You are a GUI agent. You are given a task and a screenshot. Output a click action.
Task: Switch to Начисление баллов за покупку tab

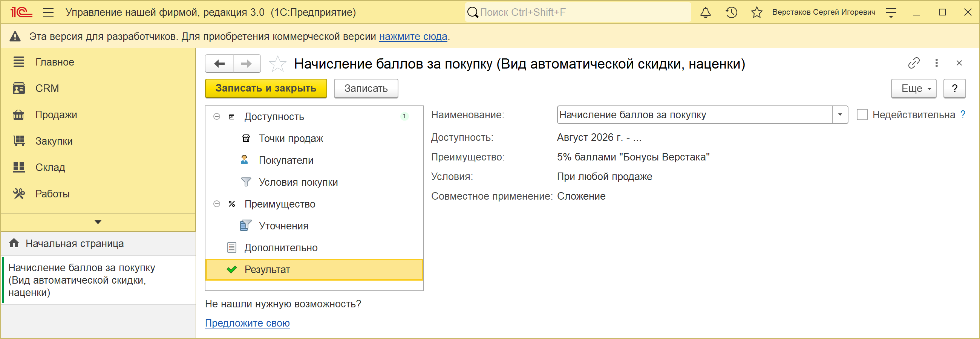[x=98, y=280]
